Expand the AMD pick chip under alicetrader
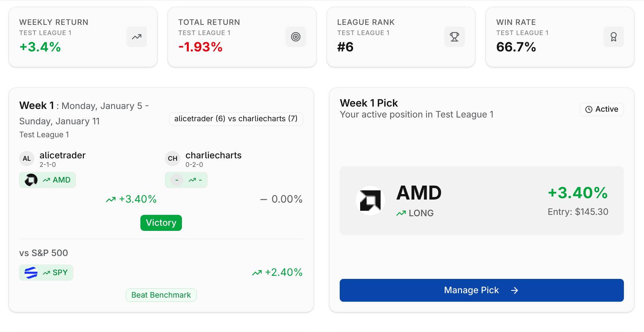 coord(47,180)
